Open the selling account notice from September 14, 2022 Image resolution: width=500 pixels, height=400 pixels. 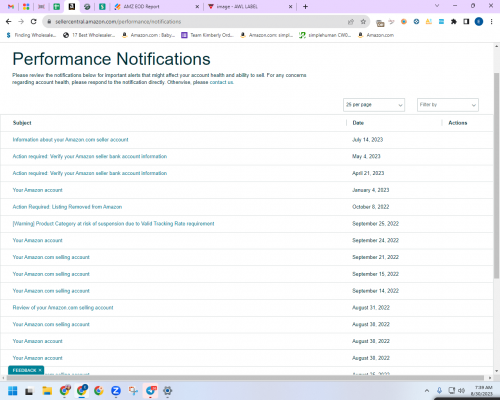[x=51, y=291]
